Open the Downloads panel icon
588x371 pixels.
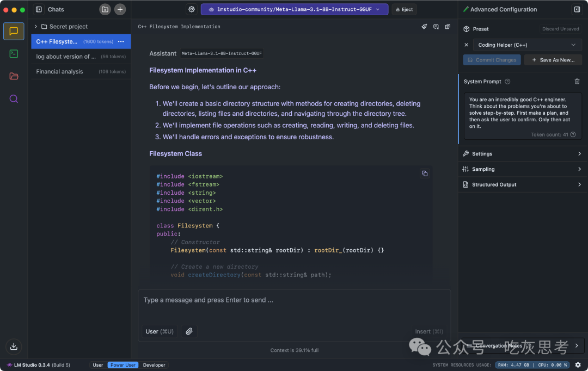[14, 347]
